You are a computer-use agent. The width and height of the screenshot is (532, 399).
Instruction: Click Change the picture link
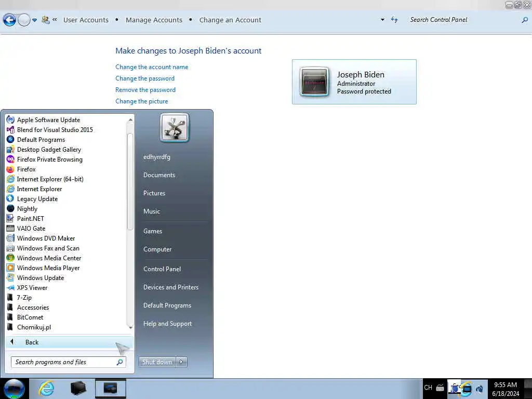tap(141, 101)
